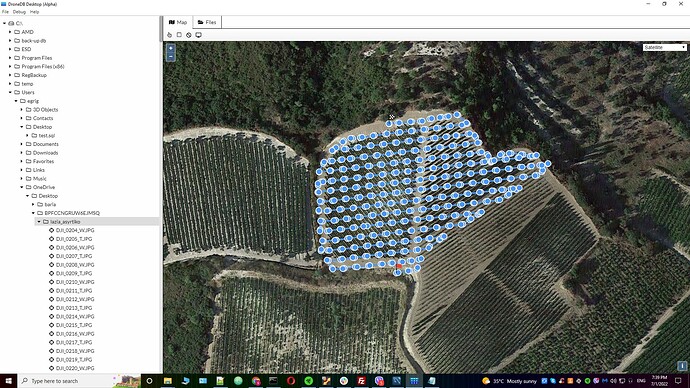Open the Windows Start menu
The width and height of the screenshot is (690, 388).
point(8,381)
